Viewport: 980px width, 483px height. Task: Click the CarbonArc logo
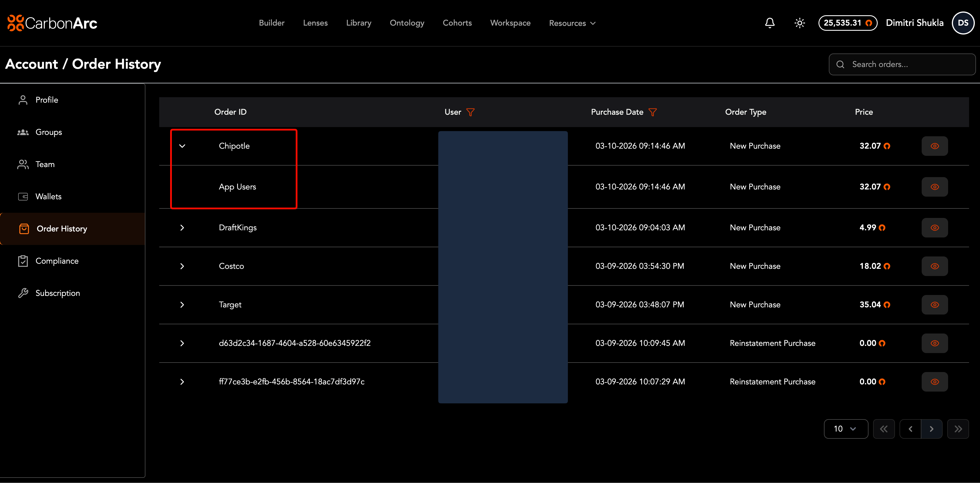53,23
